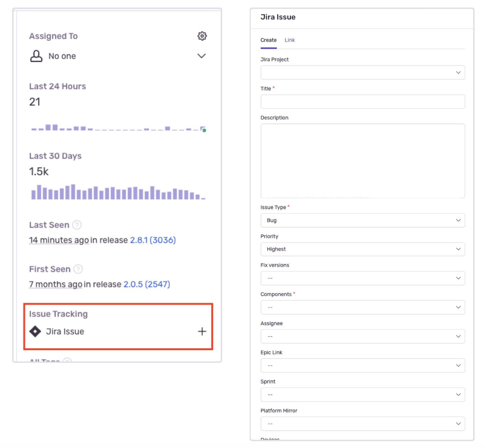Expand the Components dropdown

click(x=363, y=307)
